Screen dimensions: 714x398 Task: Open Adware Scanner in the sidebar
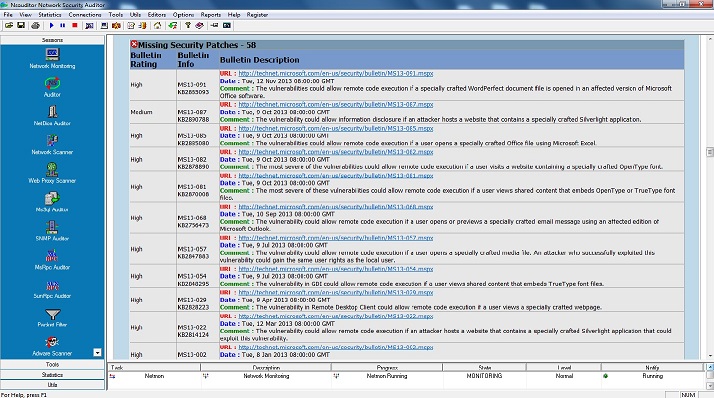52,346
